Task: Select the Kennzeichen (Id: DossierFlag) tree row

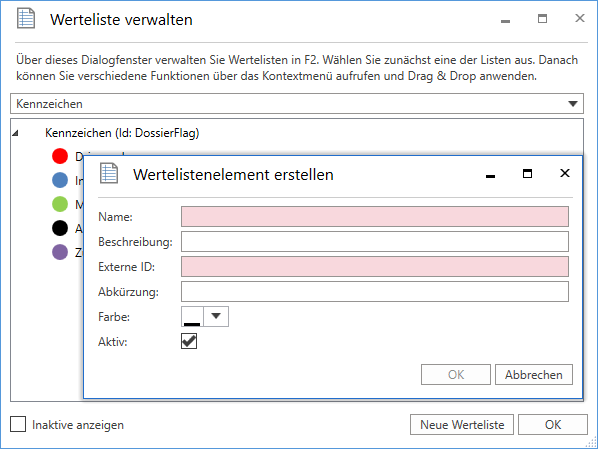Action: (x=122, y=133)
